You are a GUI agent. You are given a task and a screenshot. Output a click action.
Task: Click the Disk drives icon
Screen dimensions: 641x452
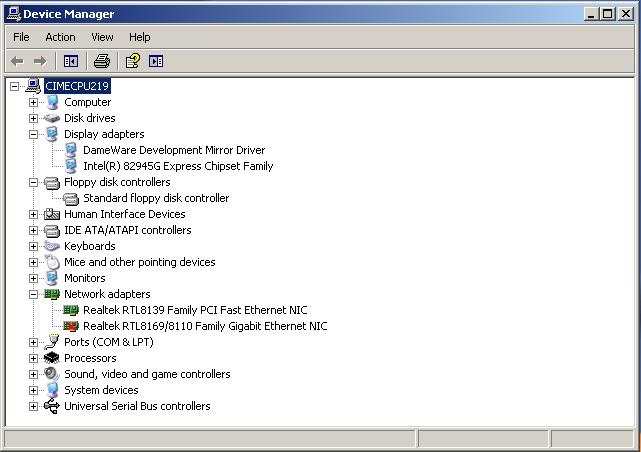click(52, 118)
